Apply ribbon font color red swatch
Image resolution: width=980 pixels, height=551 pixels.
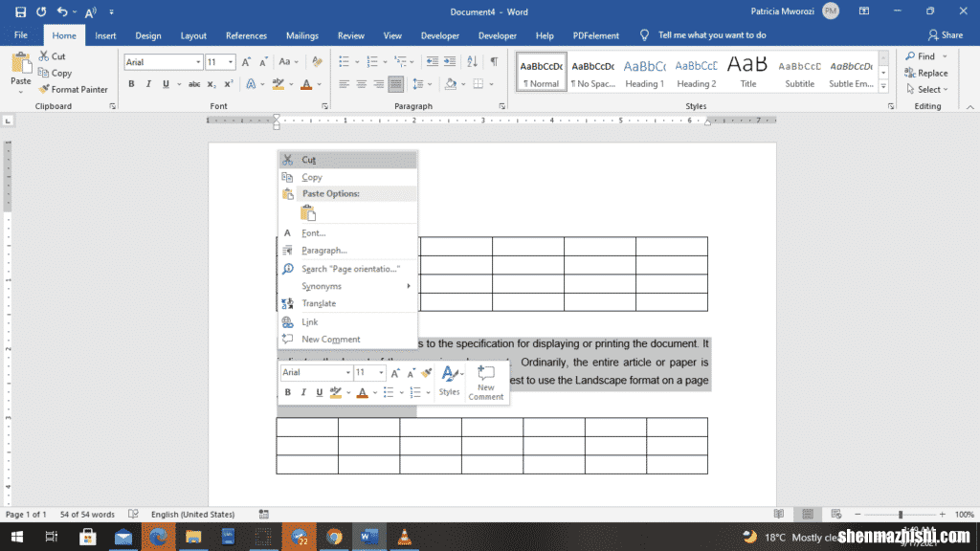306,84
